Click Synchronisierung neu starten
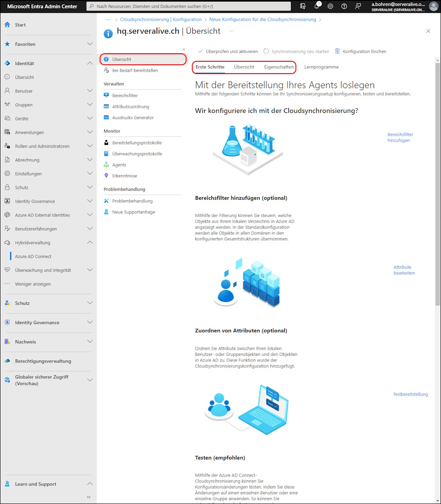The width and height of the screenshot is (441, 504). coord(296,52)
